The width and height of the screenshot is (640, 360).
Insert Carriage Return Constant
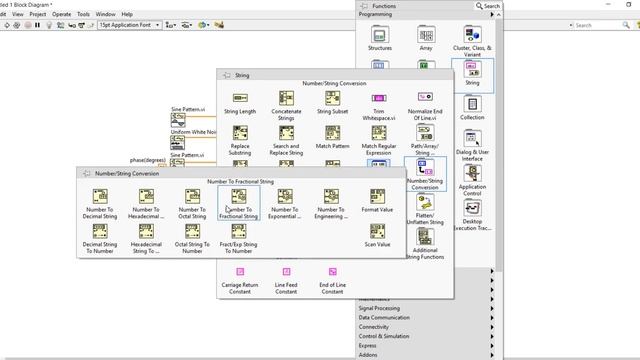[x=240, y=280]
